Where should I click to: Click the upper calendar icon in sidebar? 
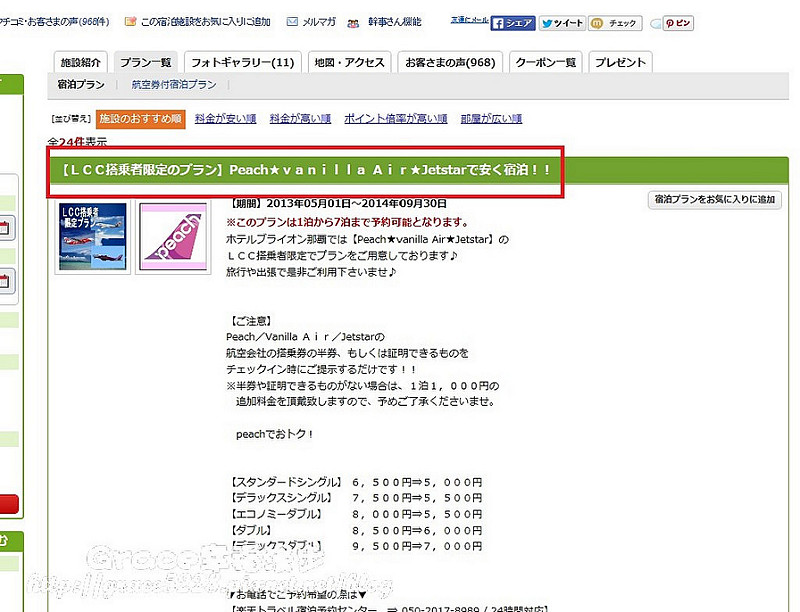pyautogui.click(x=5, y=228)
